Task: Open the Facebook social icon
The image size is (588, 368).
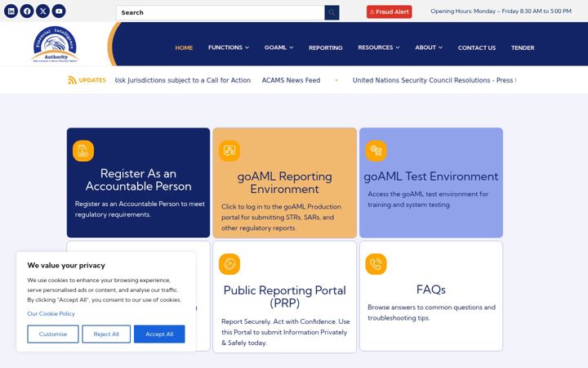Action: coord(27,11)
